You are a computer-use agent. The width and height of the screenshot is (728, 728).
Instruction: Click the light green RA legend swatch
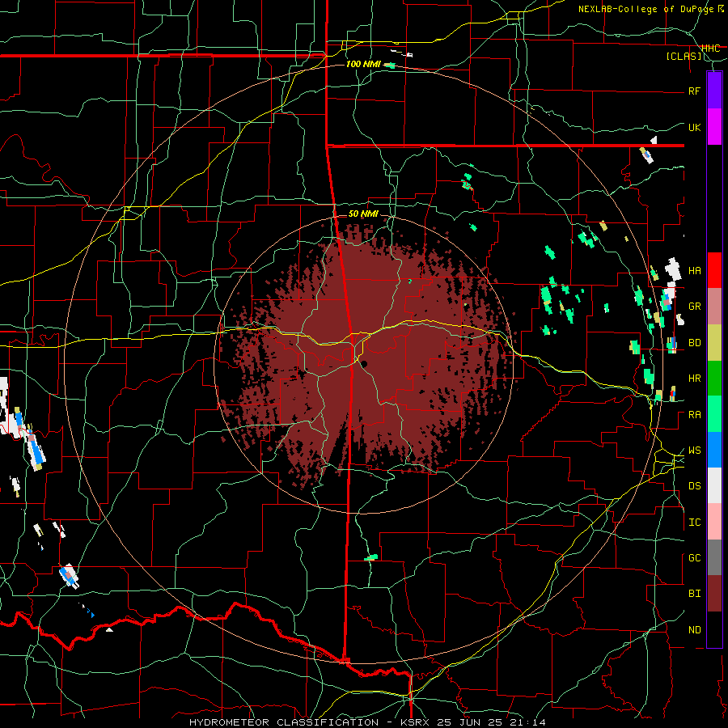point(714,414)
